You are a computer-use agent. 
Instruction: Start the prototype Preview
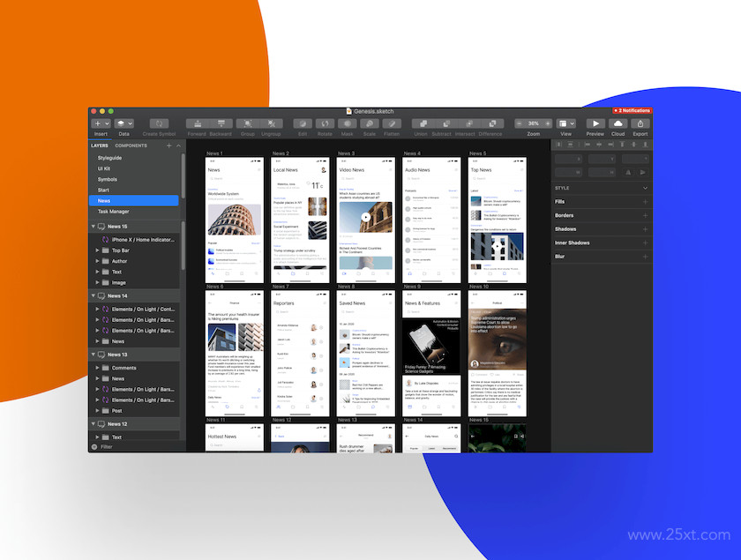[595, 123]
